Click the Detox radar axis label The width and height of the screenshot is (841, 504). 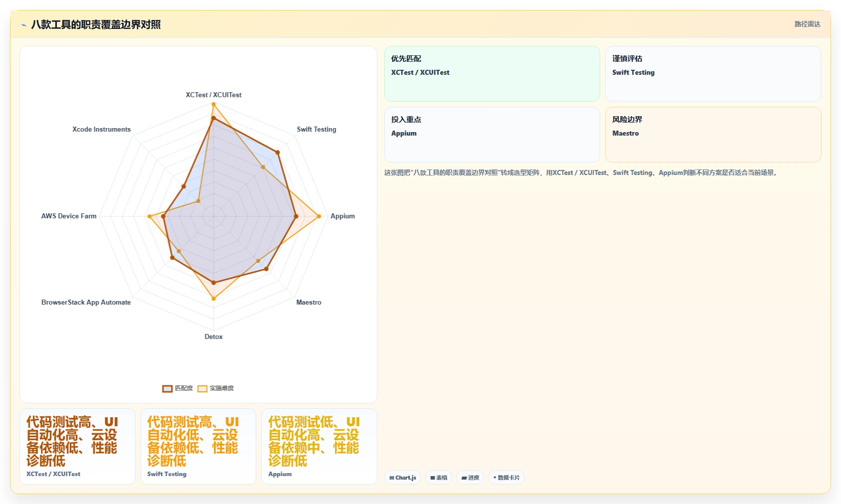[x=213, y=336]
